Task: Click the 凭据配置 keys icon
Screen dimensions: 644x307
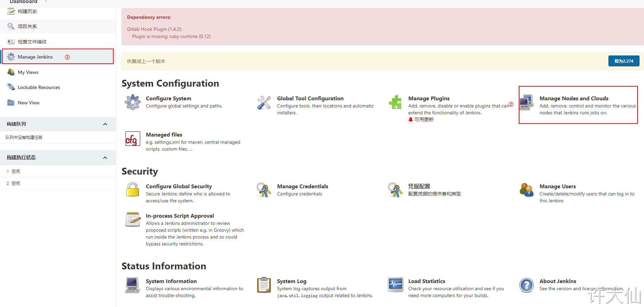Action: pos(395,190)
